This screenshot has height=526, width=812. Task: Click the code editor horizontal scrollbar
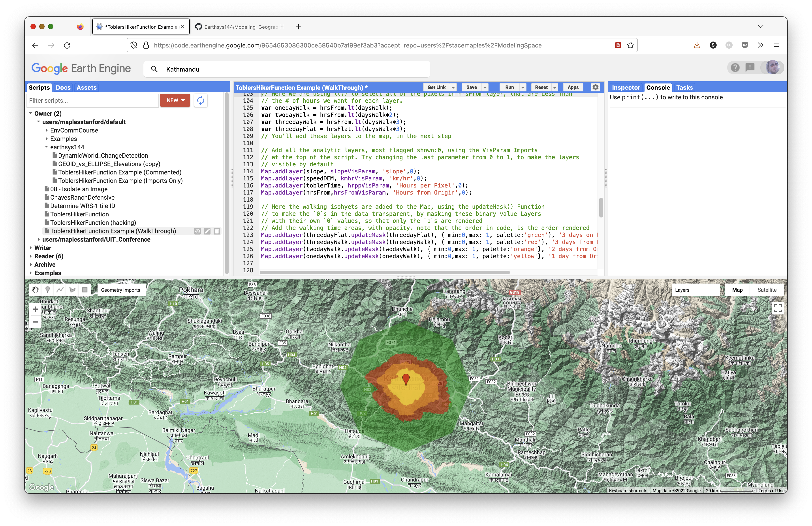pos(385,272)
